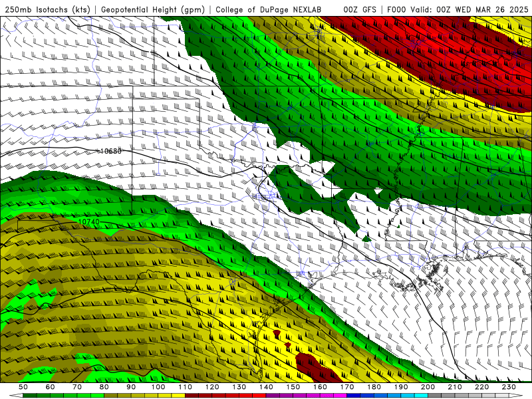Click the 110 value on the color scale
Screen dimensions: 532x399
[x=186, y=387]
